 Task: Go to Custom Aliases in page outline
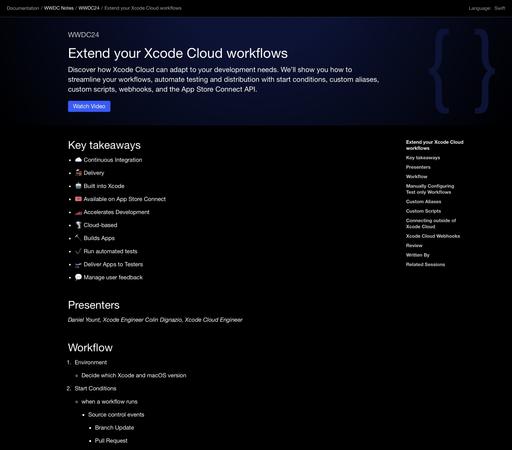(423, 202)
